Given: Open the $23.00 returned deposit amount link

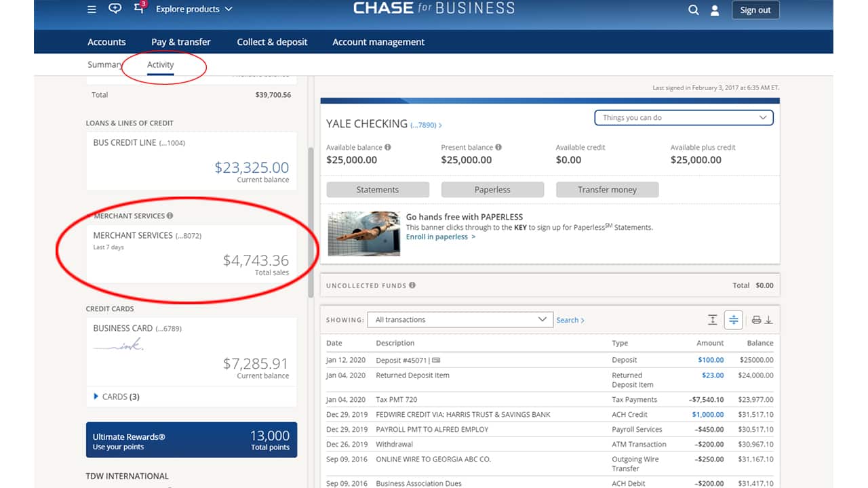Looking at the screenshot, I should coord(713,375).
